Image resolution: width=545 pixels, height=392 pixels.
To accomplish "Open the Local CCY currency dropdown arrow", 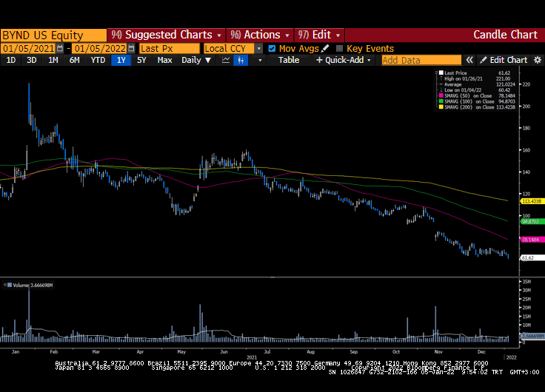I will click(259, 49).
